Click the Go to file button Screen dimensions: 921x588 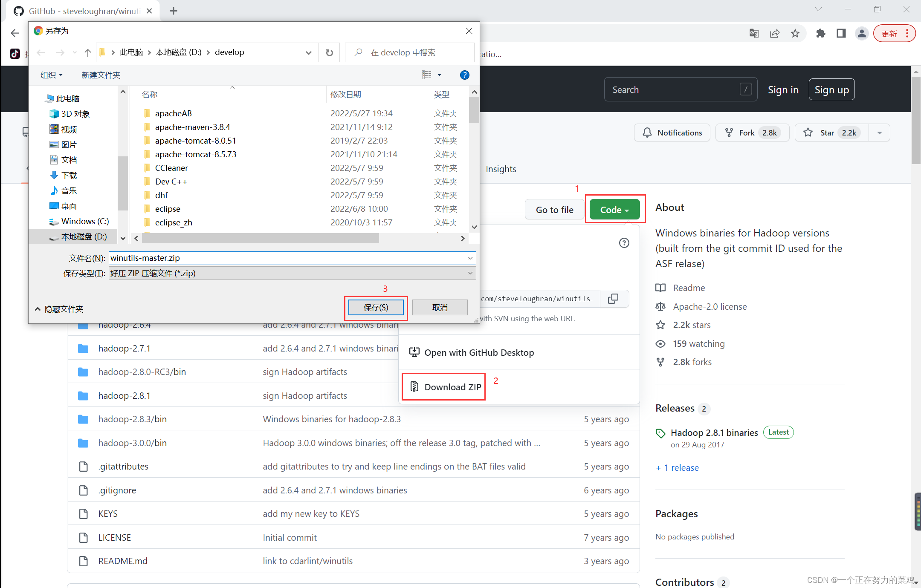coord(554,210)
